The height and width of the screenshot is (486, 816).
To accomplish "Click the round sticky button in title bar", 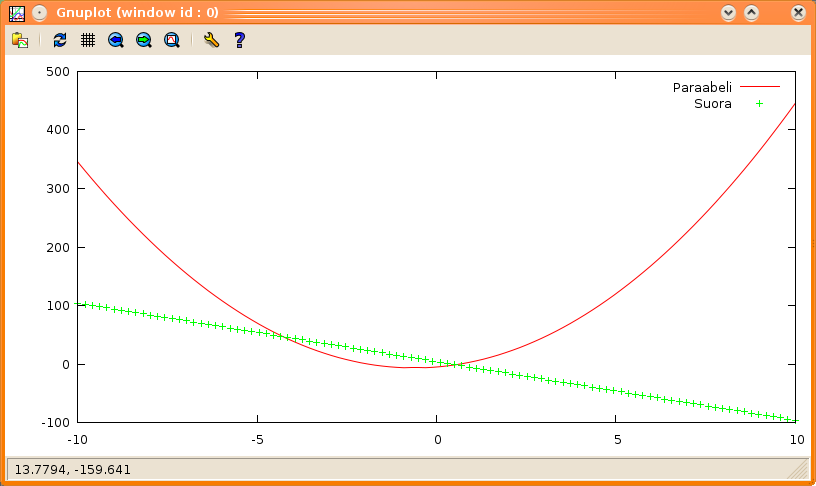I will tap(40, 13).
